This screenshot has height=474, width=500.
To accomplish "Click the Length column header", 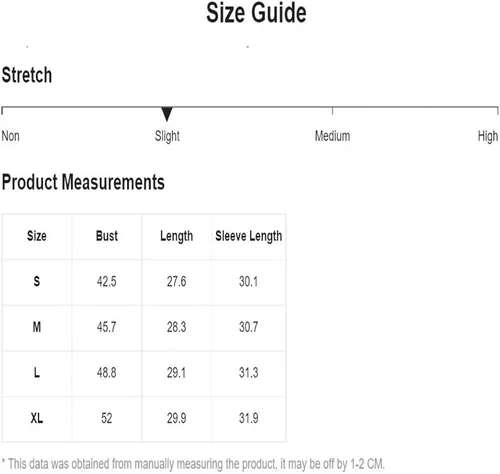I will [x=176, y=236].
